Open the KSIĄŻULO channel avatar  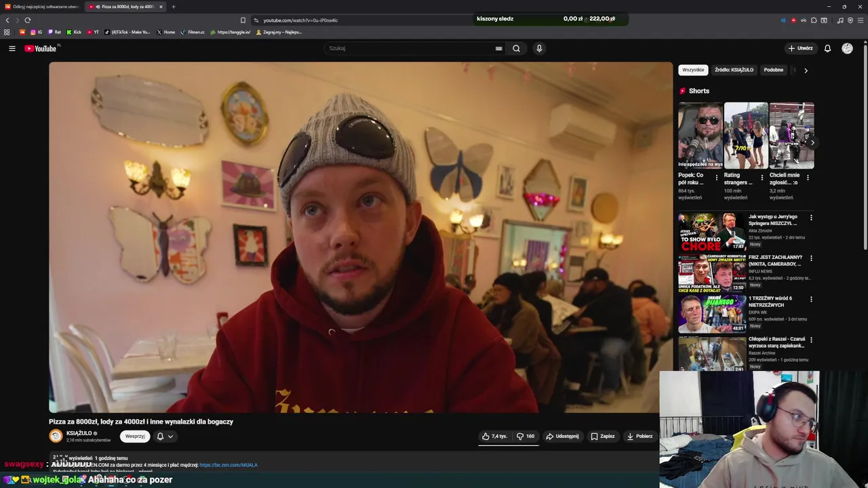[x=56, y=436]
